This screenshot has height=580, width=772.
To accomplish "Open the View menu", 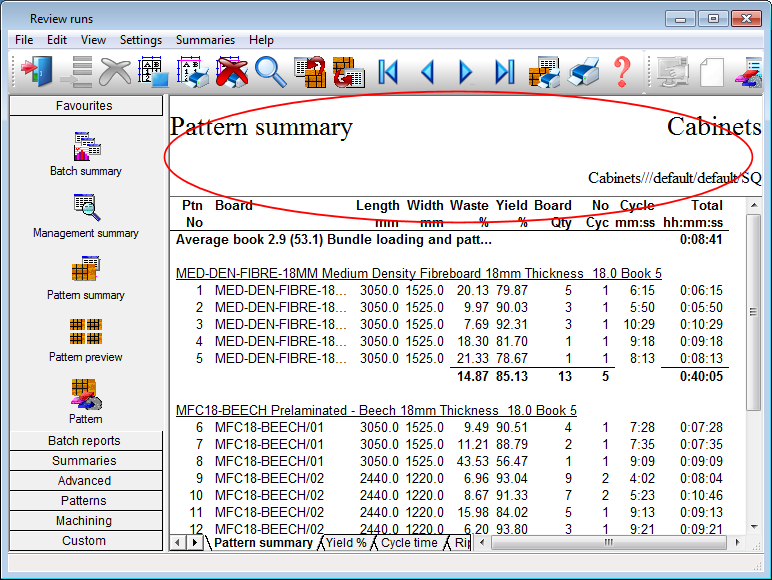I will coord(93,40).
